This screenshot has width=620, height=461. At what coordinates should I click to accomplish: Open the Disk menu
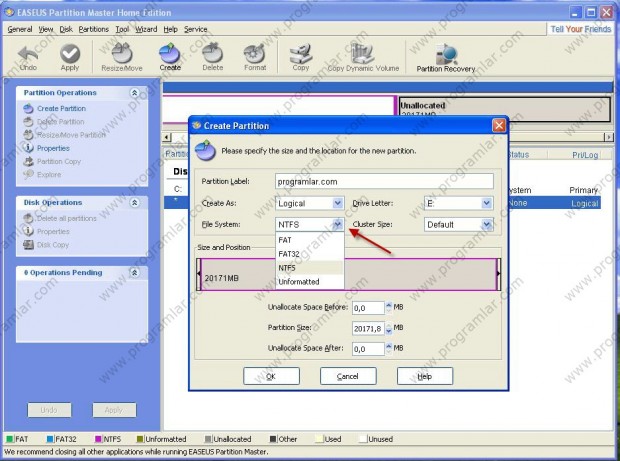tap(66, 29)
